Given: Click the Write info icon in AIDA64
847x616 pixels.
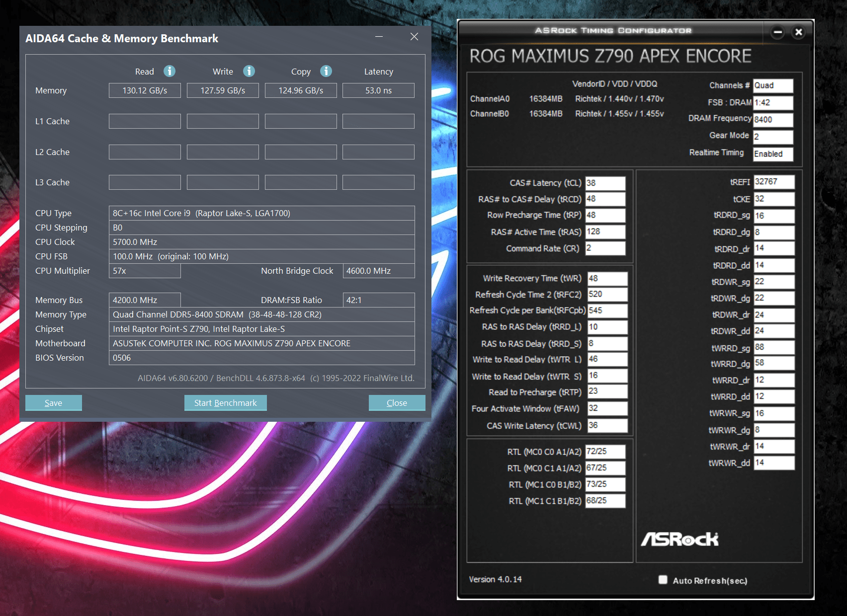Looking at the screenshot, I should tap(249, 71).
